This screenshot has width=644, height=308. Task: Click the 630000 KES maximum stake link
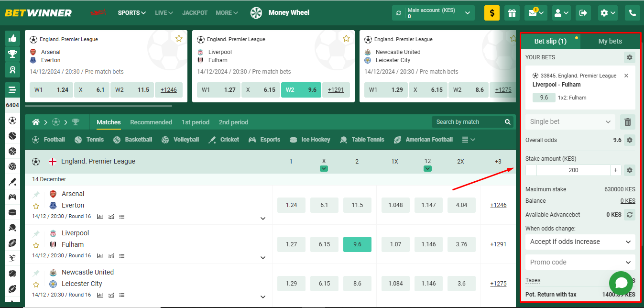tap(620, 189)
